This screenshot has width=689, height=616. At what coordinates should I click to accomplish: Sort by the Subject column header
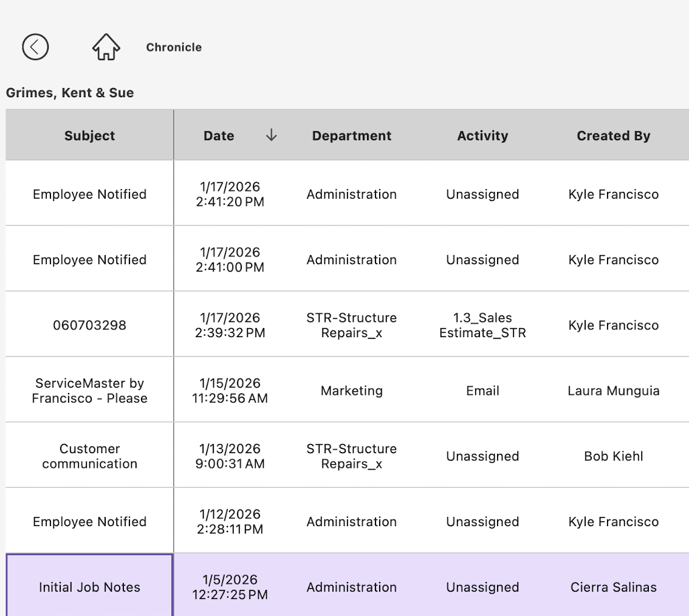pyautogui.click(x=89, y=136)
